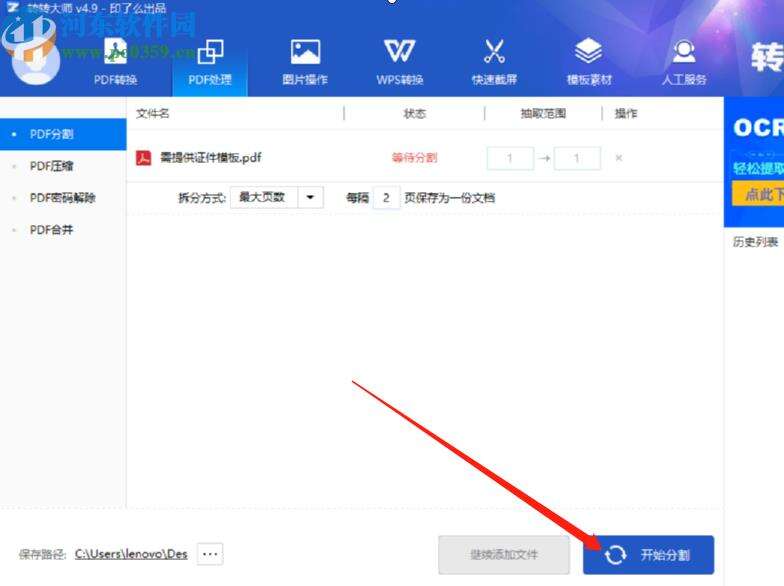
Task: Click the 最大页数 combo box text
Action: (262, 198)
